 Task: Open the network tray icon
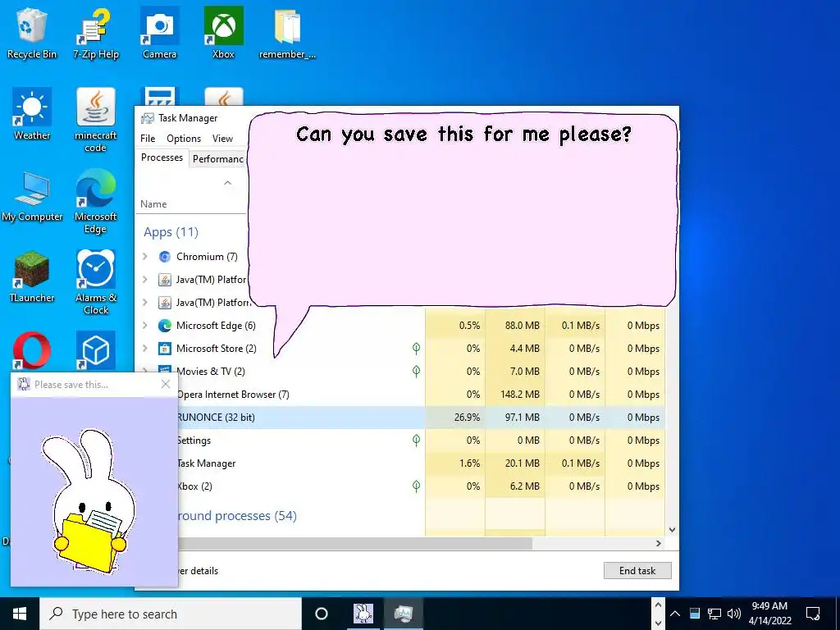tap(714, 614)
